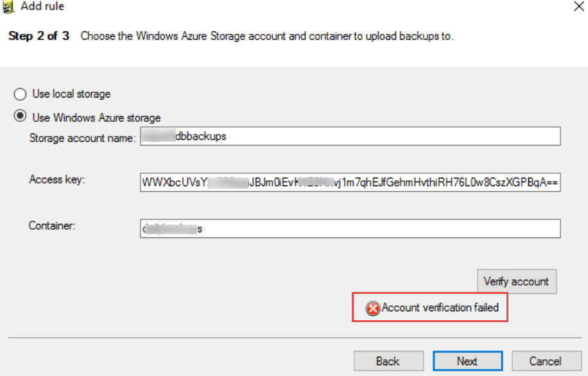Close the Add rule dialog

pos(578,6)
